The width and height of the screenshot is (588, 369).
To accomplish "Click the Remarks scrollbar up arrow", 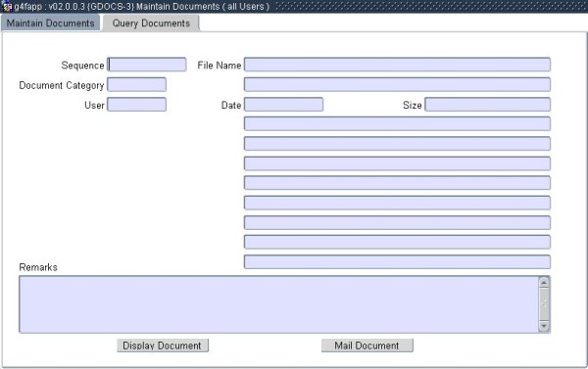I will [x=544, y=283].
